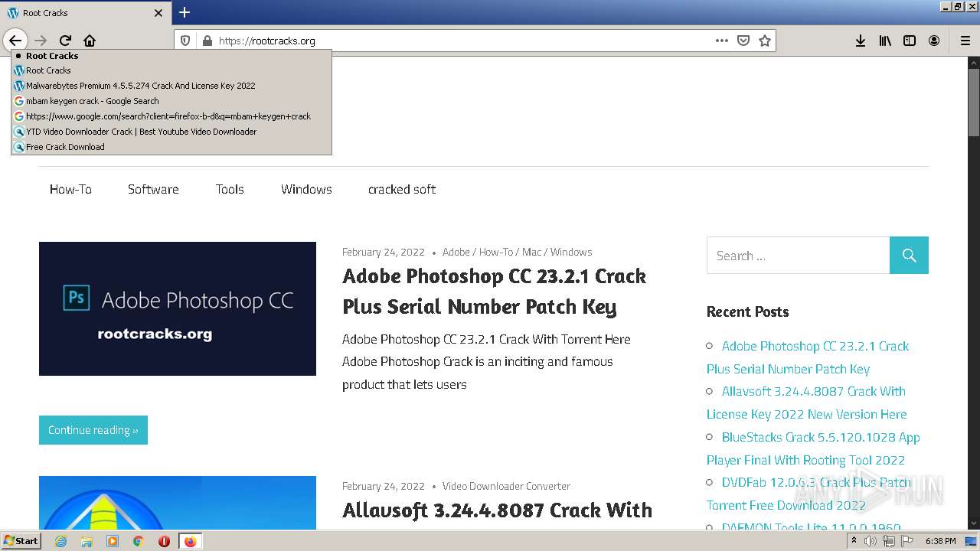Launch Chrome from taskbar
Screen dimensions: 980x551
[x=138, y=541]
